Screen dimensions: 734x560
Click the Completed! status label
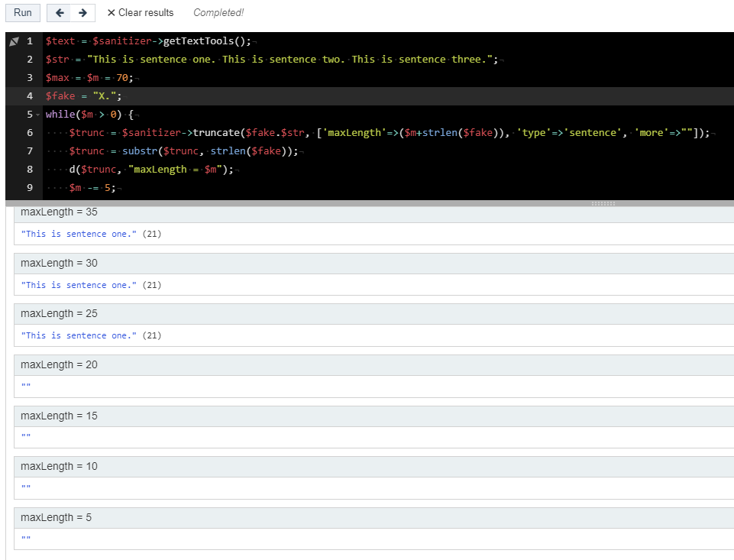218,12
